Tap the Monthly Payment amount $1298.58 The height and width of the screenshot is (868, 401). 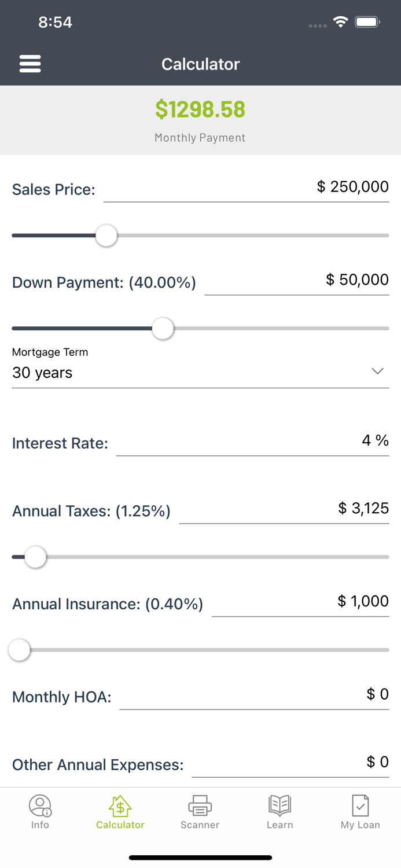click(x=200, y=109)
